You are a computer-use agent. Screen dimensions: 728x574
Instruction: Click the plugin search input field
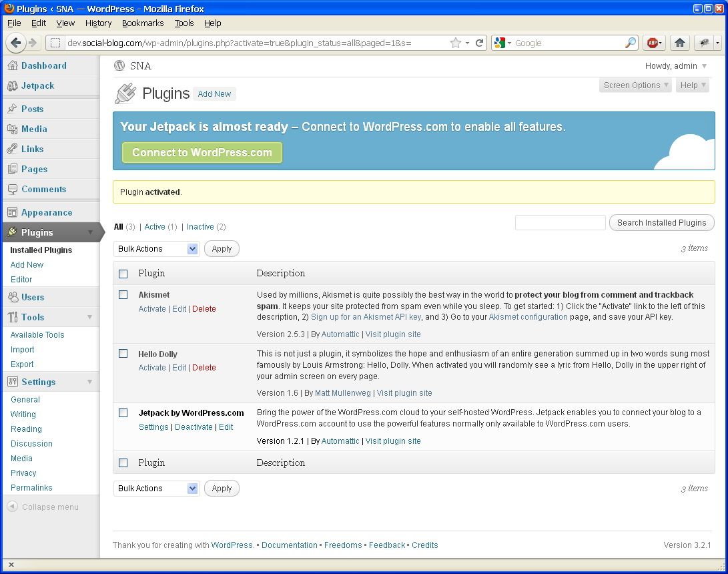(x=560, y=223)
